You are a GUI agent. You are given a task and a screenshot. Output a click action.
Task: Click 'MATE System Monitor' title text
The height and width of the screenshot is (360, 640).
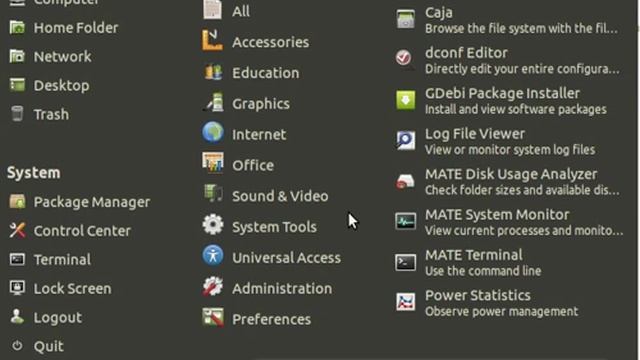pos(497,215)
